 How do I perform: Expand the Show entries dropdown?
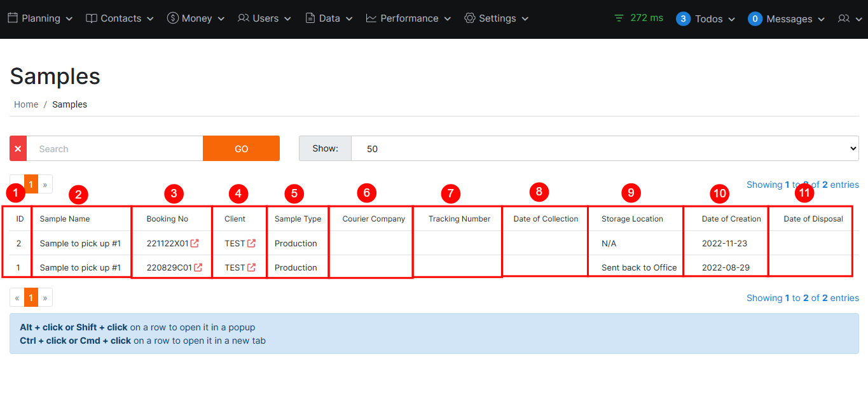(604, 148)
